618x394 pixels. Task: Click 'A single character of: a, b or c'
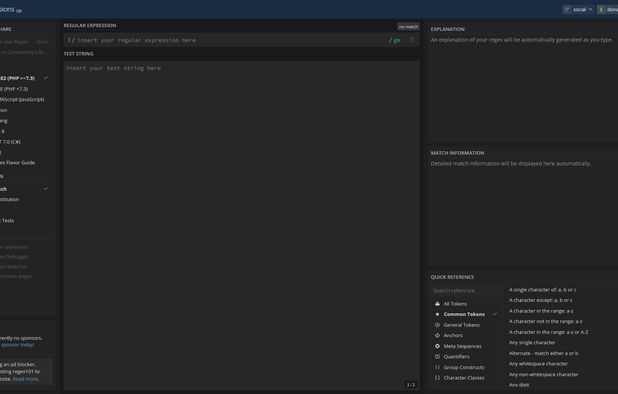(x=542, y=290)
